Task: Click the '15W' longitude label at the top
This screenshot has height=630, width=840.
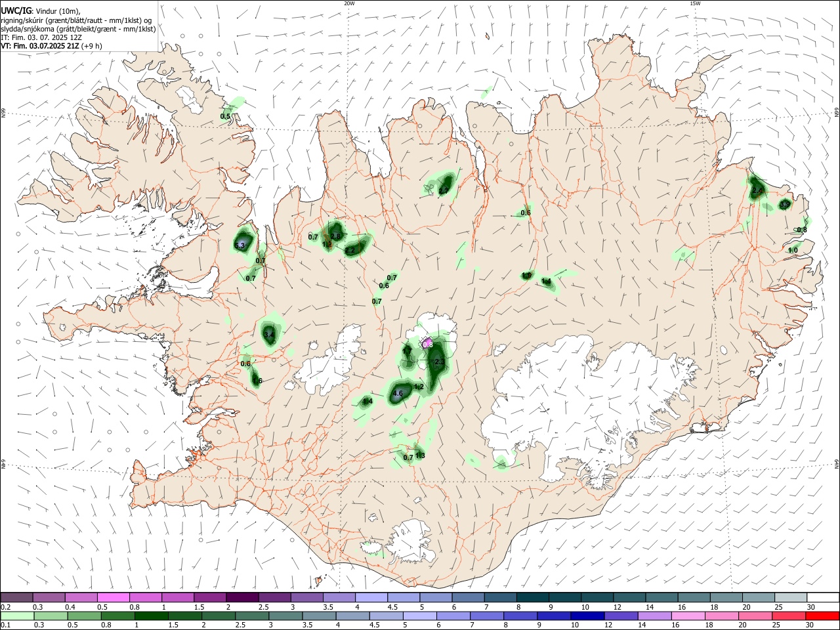Action: pyautogui.click(x=694, y=3)
